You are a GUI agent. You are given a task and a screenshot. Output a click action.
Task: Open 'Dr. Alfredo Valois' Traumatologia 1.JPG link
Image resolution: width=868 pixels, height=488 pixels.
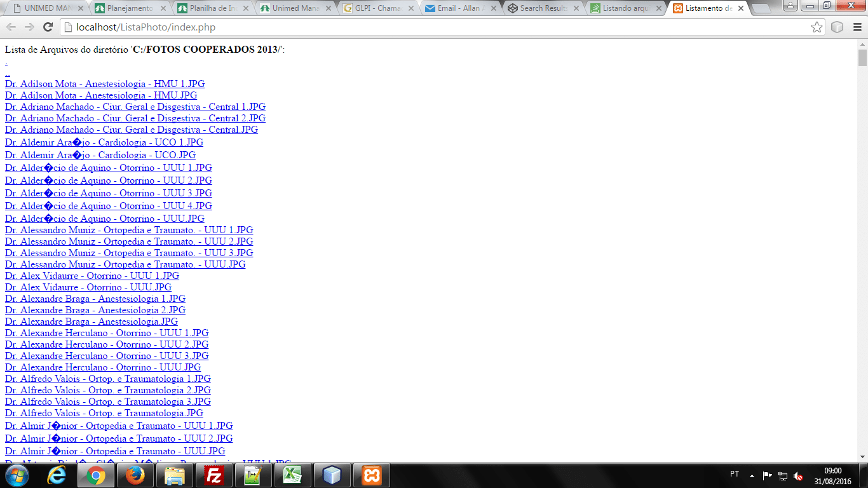tap(108, 379)
